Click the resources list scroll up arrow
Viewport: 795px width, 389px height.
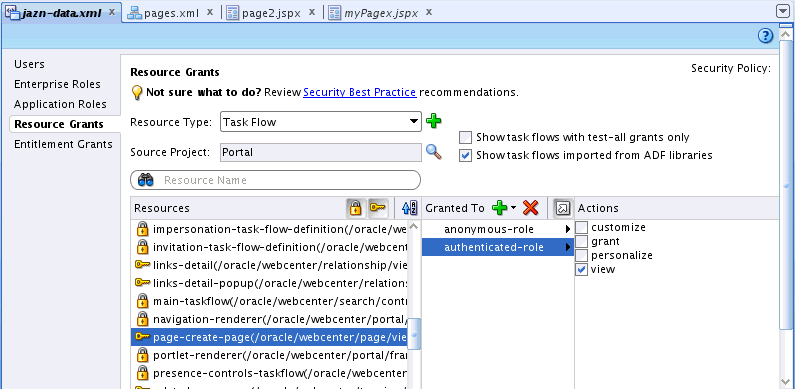414,227
